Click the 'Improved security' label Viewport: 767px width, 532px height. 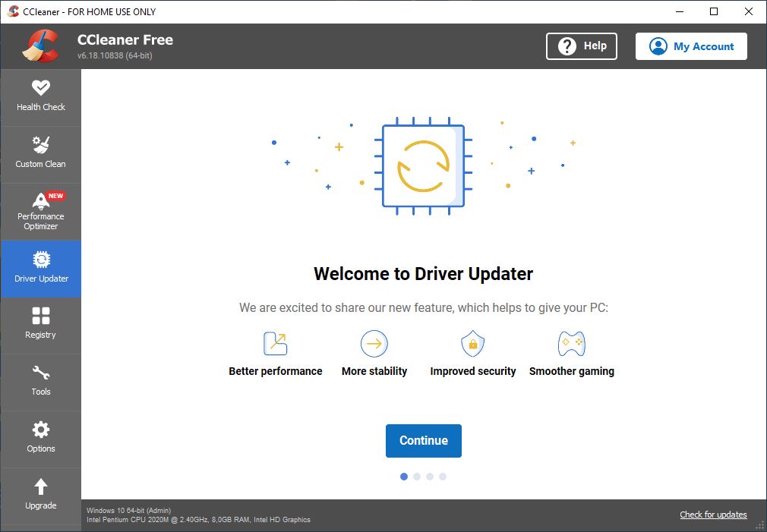473,371
